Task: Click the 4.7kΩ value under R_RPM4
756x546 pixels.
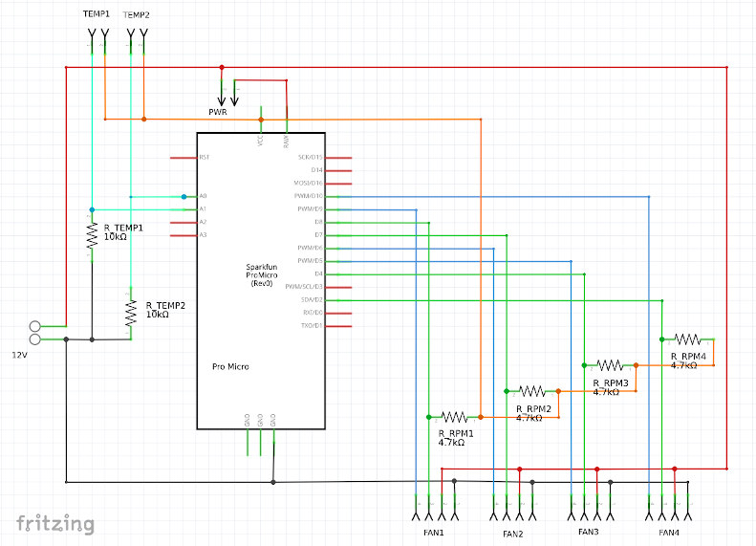Action: click(683, 365)
